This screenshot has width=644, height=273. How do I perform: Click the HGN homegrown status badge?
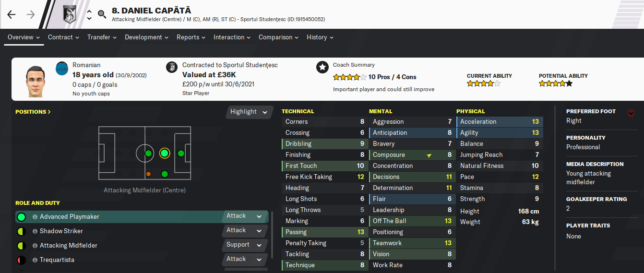tap(62, 68)
